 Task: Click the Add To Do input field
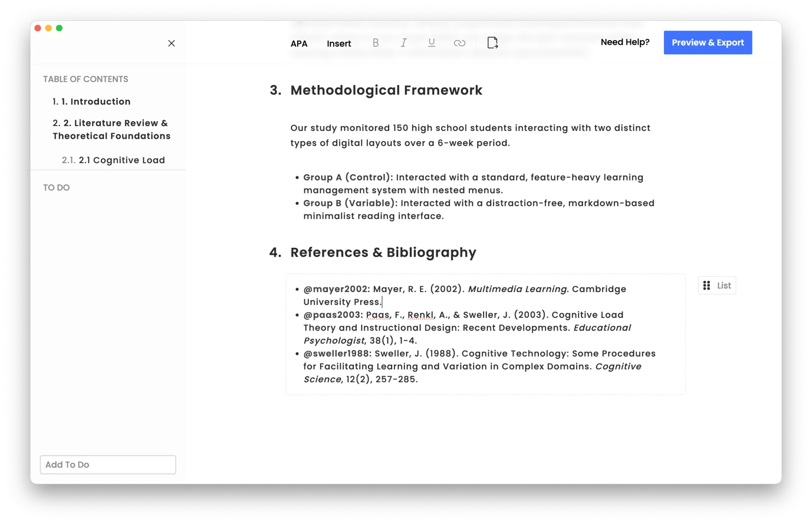[108, 464]
